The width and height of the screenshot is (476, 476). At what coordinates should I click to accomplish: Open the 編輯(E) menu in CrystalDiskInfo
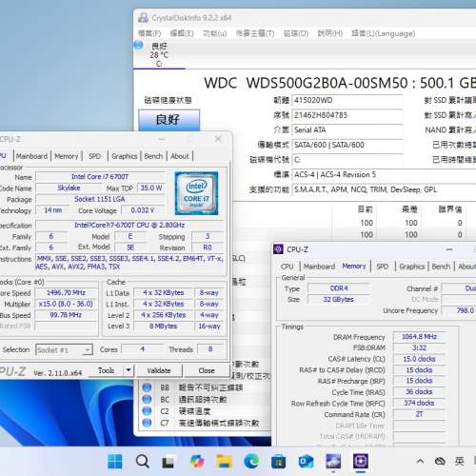(x=182, y=33)
